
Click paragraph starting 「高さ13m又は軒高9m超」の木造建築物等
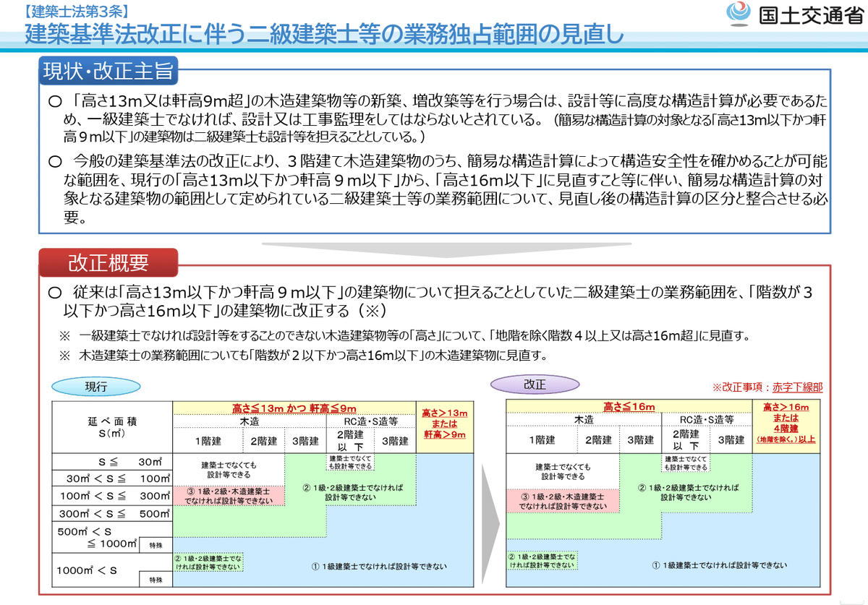pyautogui.click(x=438, y=119)
